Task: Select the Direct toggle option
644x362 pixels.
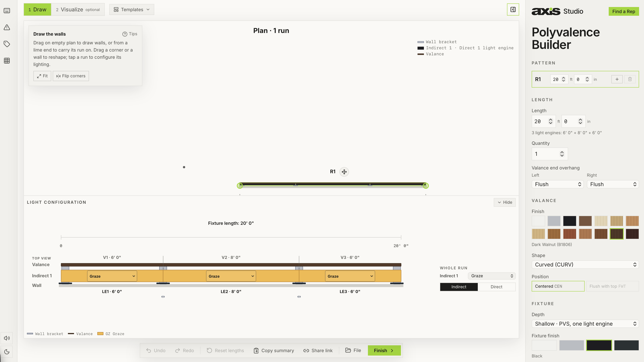Action: click(497, 287)
